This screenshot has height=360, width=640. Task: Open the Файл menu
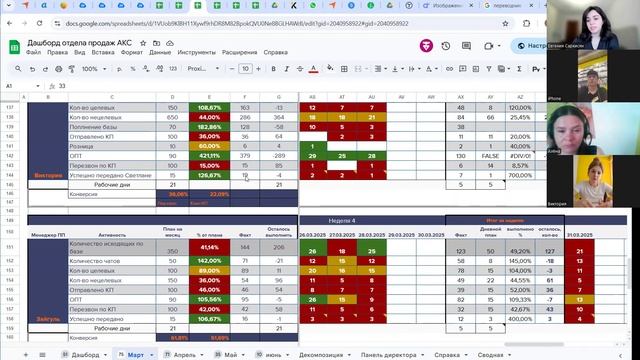coord(33,52)
